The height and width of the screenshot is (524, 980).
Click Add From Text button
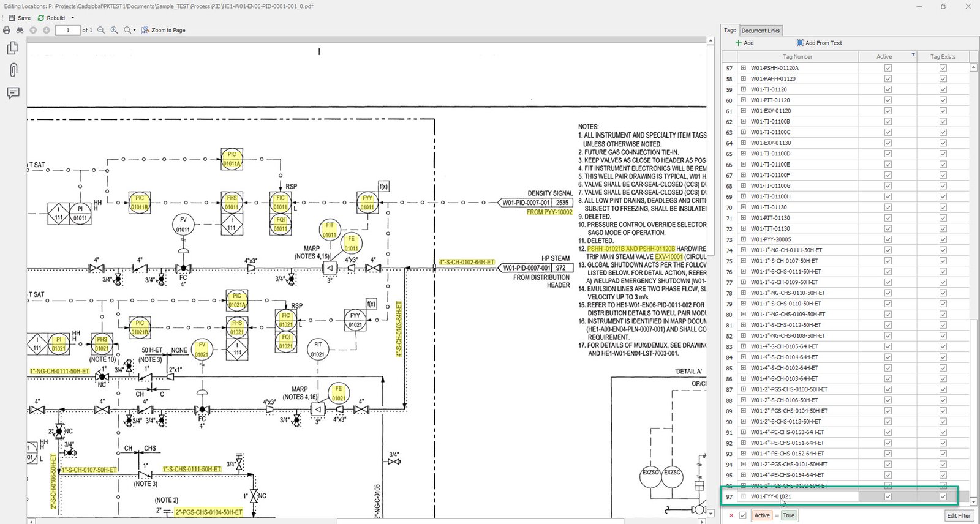coord(819,43)
